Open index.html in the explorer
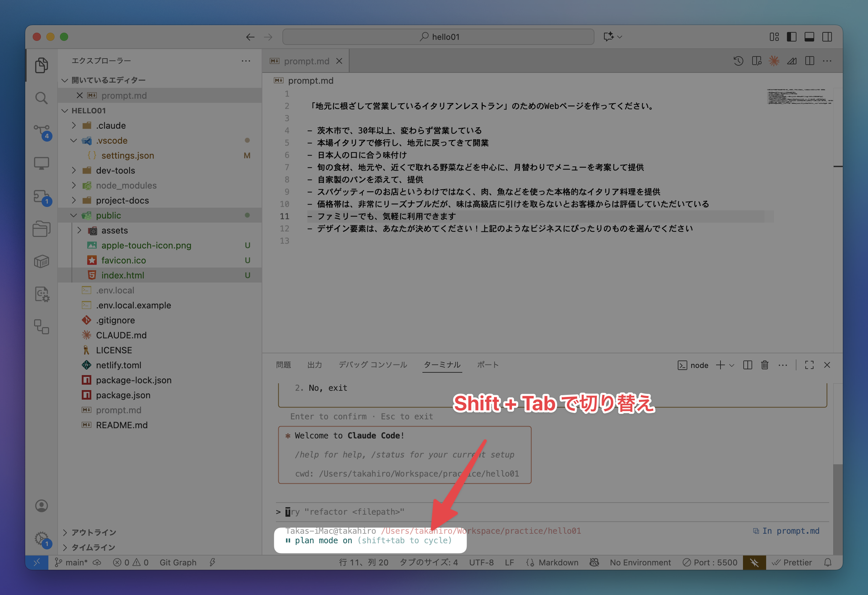The width and height of the screenshot is (868, 595). 123,275
